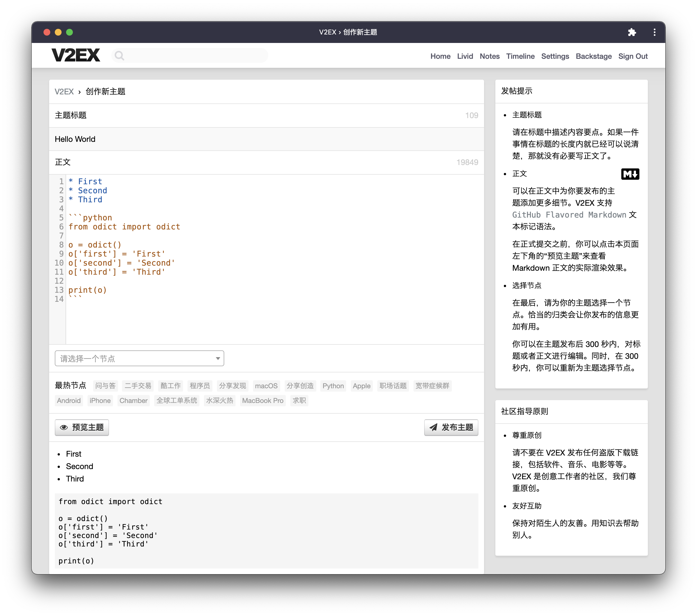
Task: Select the 宽带症候群 hot node
Action: 432,386
